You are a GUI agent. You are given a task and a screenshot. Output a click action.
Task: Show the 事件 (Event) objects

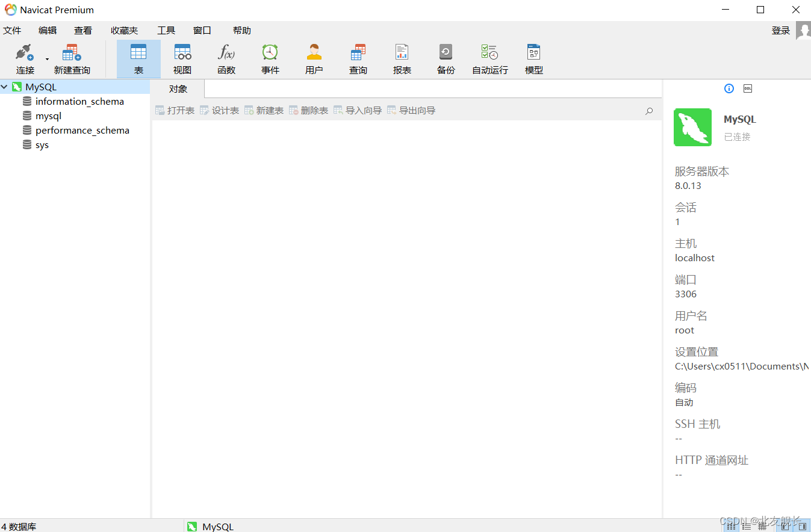click(270, 59)
